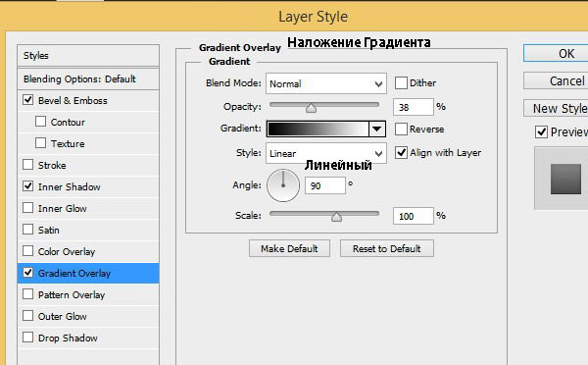Enable the Contour checkbox

click(40, 122)
